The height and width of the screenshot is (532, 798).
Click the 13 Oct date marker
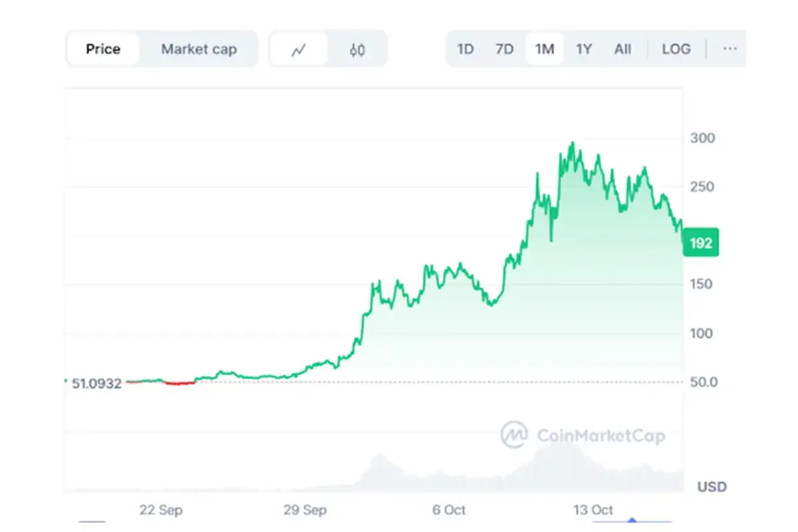click(593, 510)
